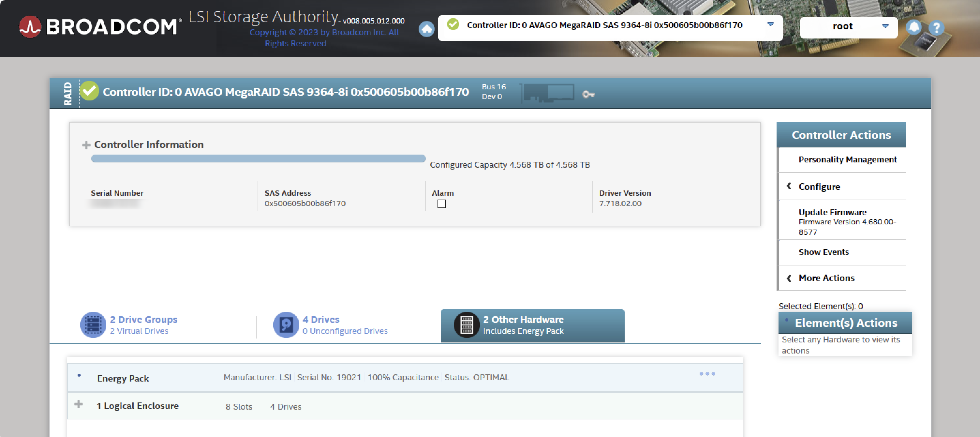Click the 4 Drives enclosure count text
980x437 pixels.
pos(285,407)
